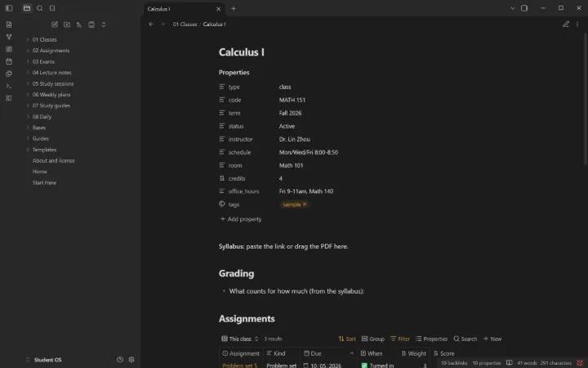Open help icon near vault name
588x368 pixels.
(120, 360)
